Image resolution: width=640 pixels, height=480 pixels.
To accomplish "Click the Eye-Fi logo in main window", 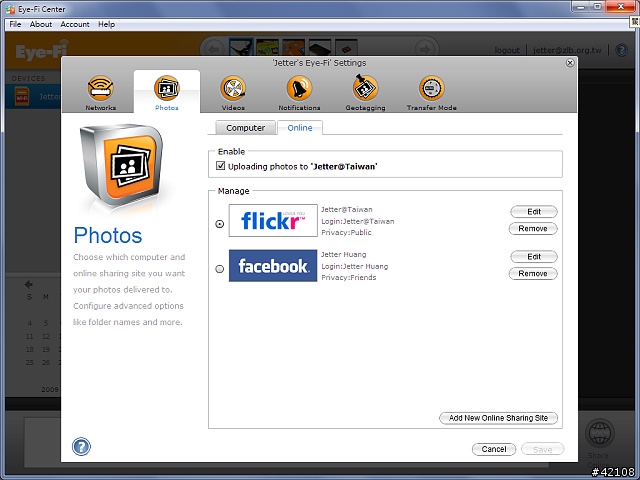I will pos(41,51).
